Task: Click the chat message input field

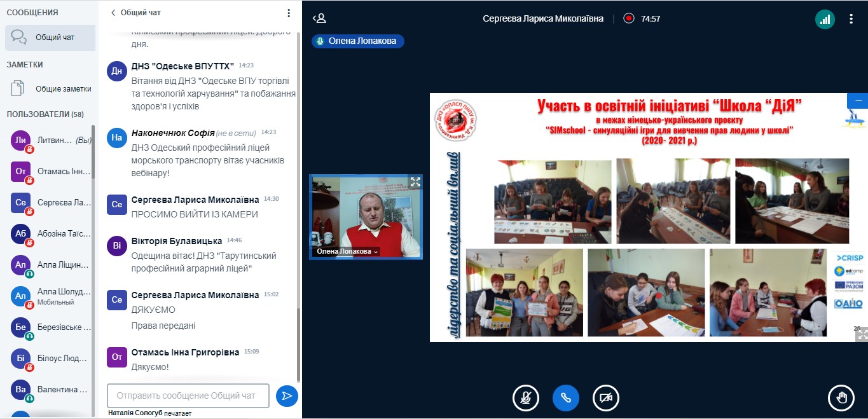Action: [188, 395]
